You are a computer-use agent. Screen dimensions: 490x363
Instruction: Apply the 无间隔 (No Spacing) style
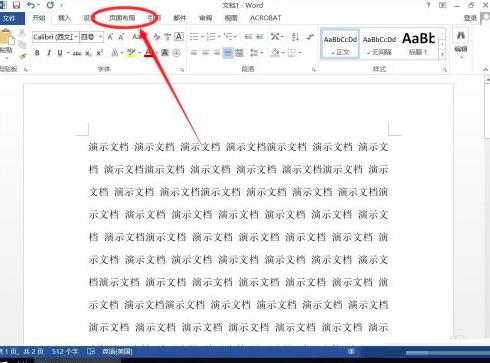(379, 44)
